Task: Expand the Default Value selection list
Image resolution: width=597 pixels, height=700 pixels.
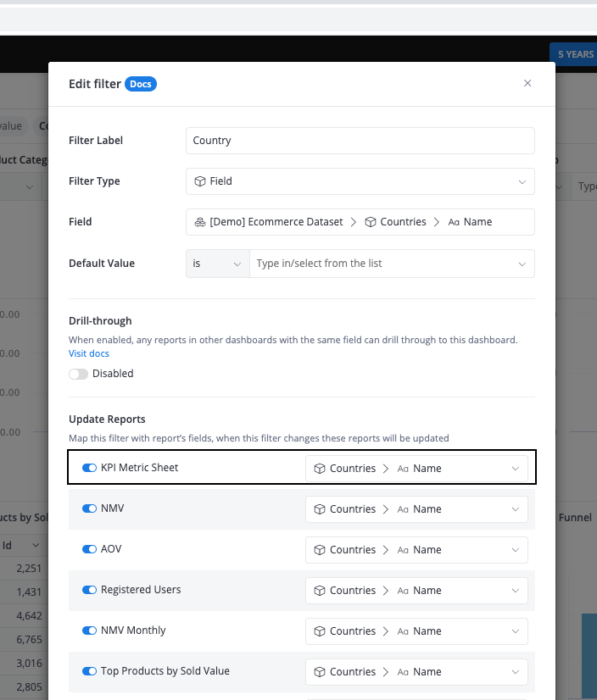Action: (x=522, y=264)
